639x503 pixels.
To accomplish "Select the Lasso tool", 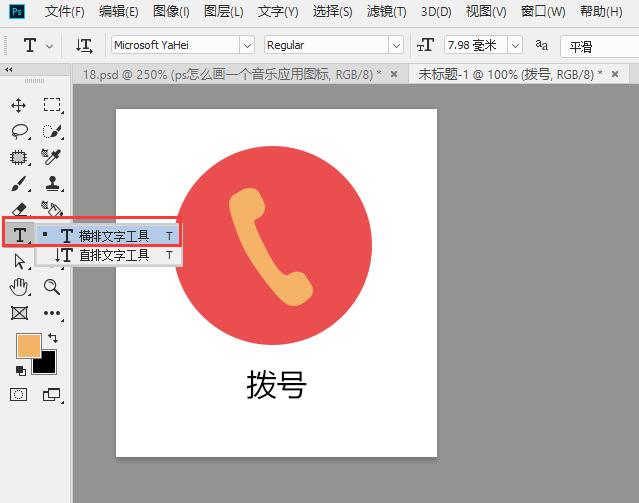I will [19, 131].
